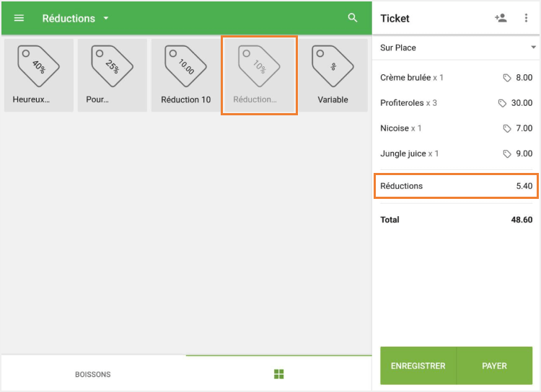The width and height of the screenshot is (541, 392).
Task: Apply the Réduction 10.00 discount
Action: [186, 75]
